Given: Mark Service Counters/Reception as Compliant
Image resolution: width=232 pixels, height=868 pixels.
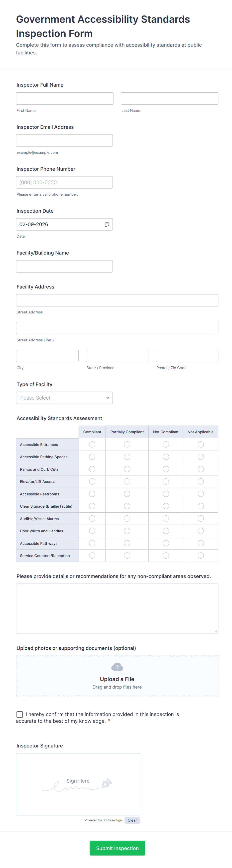Looking at the screenshot, I should [92, 556].
